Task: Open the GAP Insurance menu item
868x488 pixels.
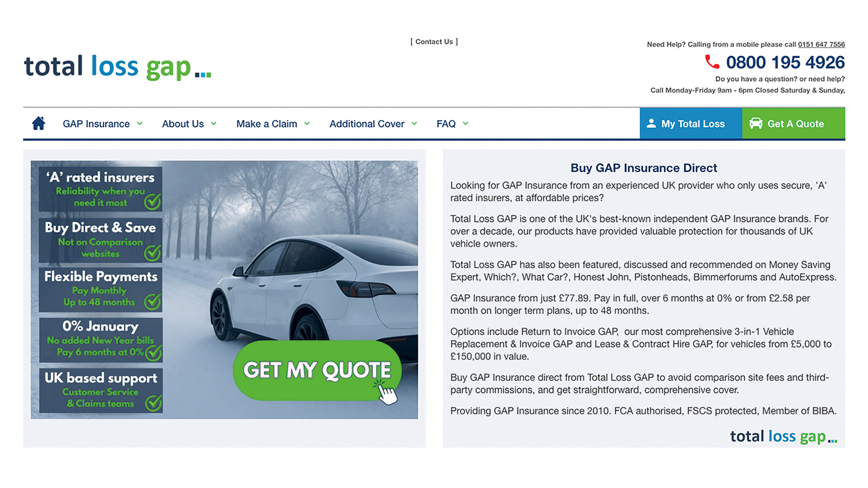Action: coord(96,124)
